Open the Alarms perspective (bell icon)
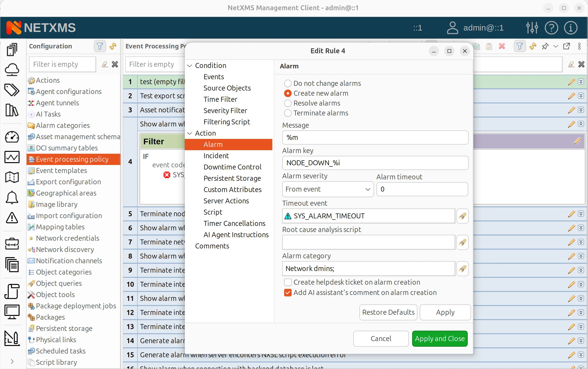Viewport: 588px width, 369px height. coord(12,197)
